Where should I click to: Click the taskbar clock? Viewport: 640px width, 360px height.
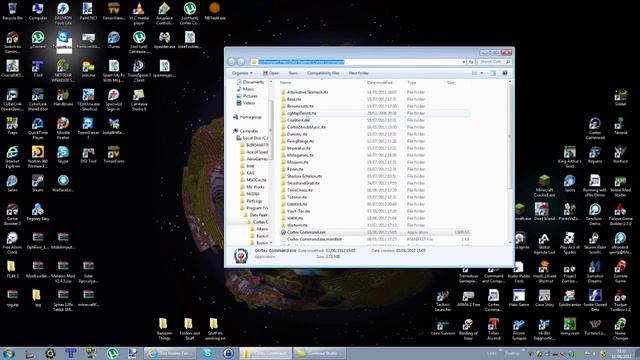click(621, 354)
